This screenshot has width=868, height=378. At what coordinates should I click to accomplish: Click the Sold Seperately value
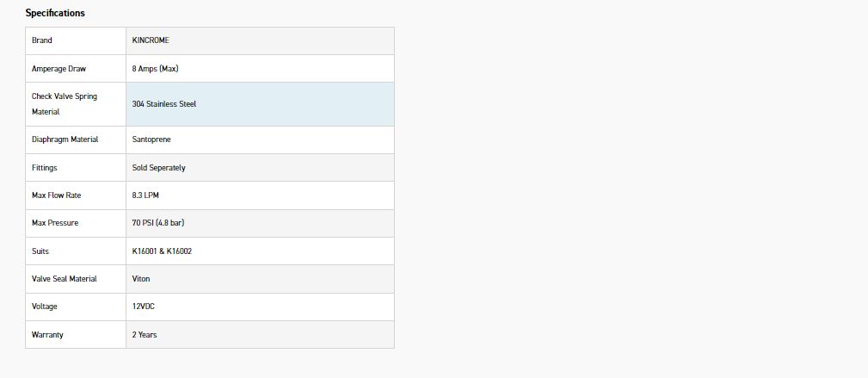(158, 168)
